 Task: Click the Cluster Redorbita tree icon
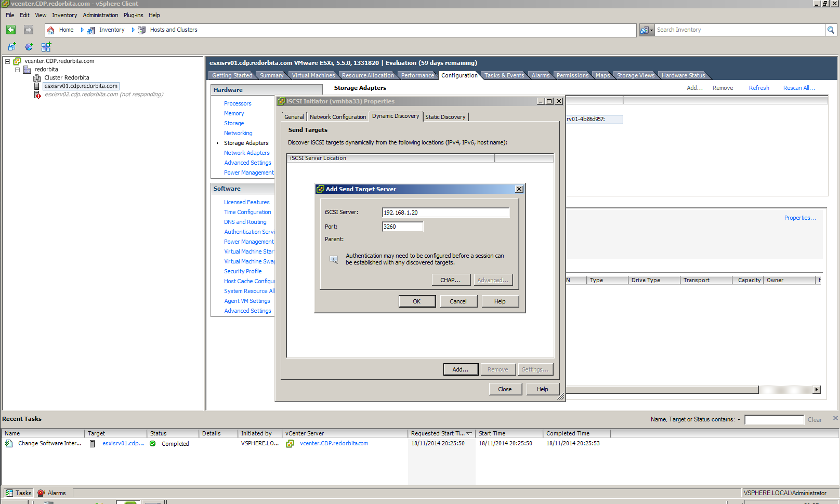[x=37, y=78]
